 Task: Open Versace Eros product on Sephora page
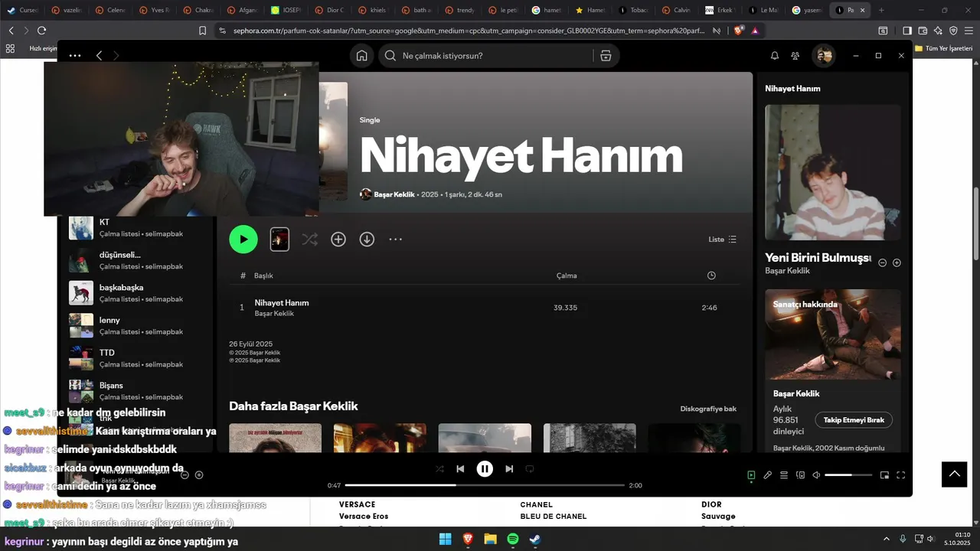364,517
